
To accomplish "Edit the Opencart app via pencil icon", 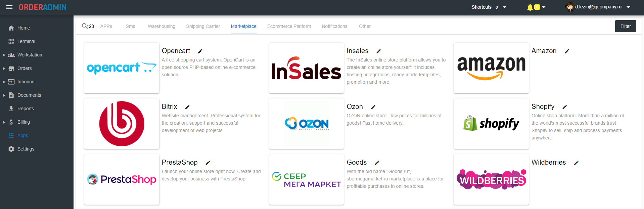I will [x=200, y=51].
